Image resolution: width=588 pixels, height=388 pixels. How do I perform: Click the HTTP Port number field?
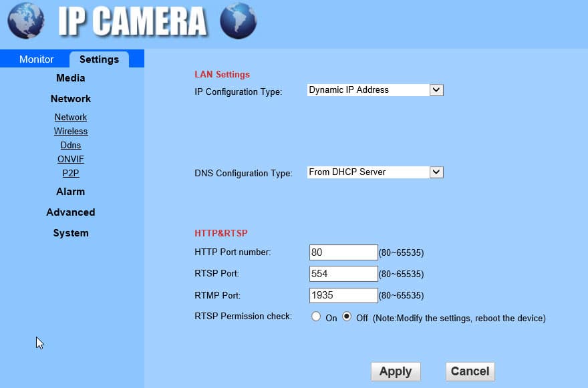coord(343,252)
